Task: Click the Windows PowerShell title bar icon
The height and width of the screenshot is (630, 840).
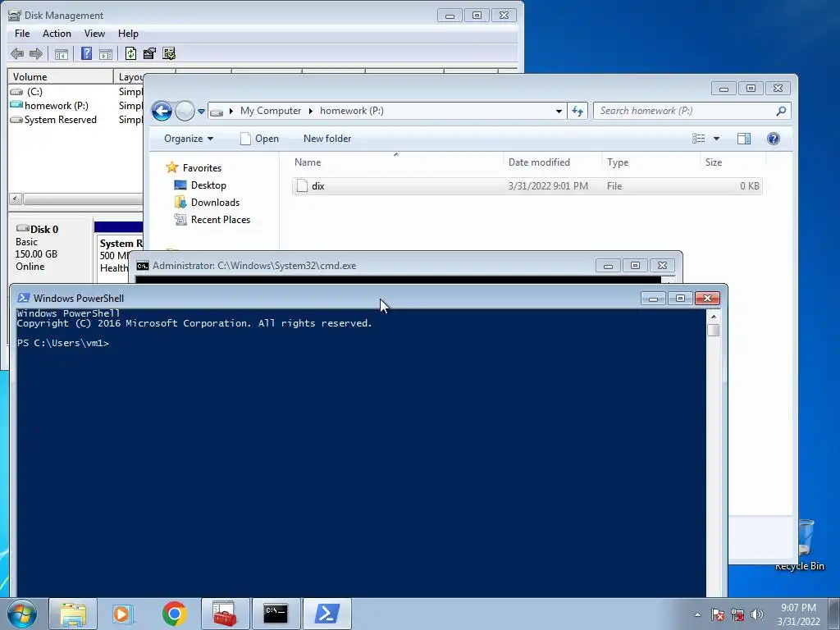Action: click(24, 299)
